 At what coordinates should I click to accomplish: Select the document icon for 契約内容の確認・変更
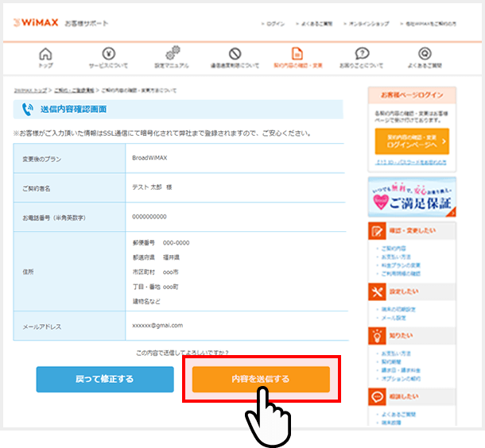tap(297, 55)
